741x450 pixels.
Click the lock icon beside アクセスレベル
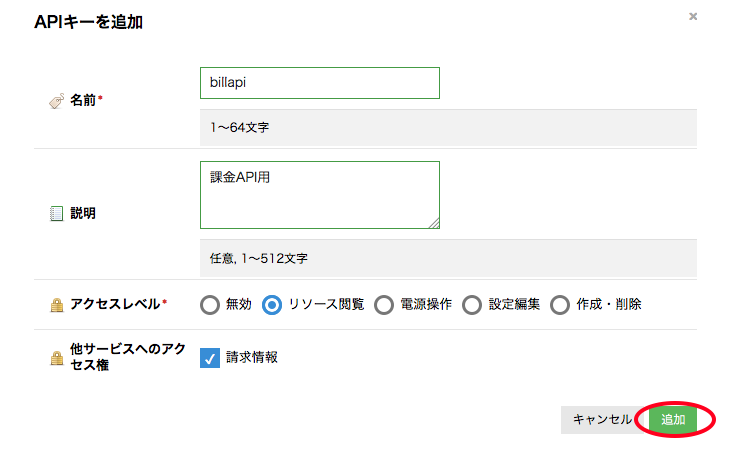point(56,304)
